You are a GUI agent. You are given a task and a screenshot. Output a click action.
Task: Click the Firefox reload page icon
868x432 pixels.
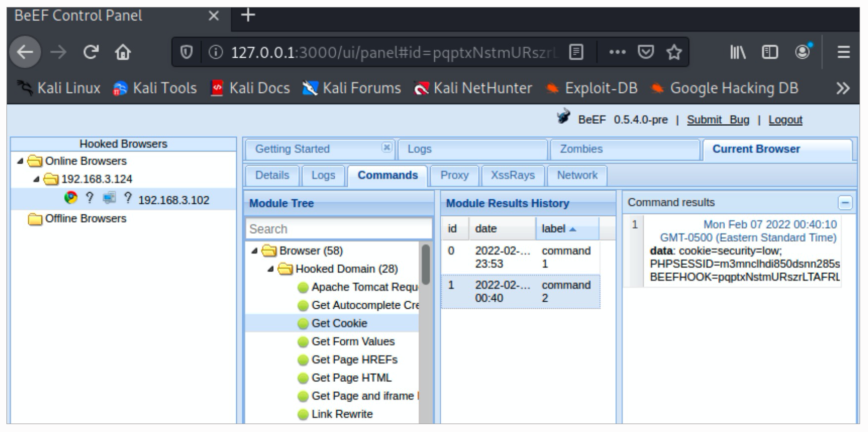[x=91, y=52]
